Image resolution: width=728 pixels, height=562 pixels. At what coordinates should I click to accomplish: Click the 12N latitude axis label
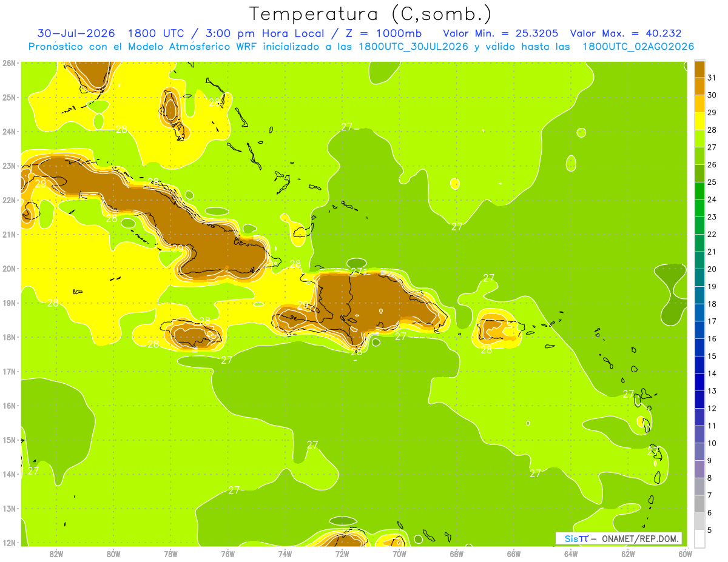click(x=9, y=543)
